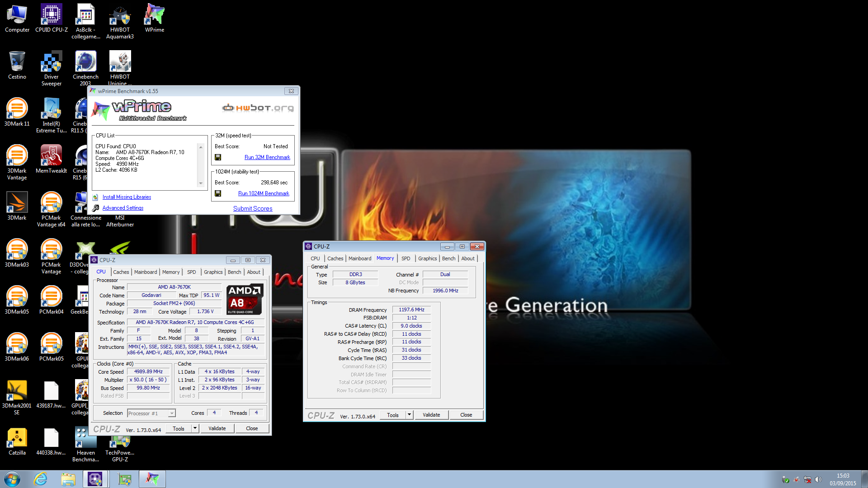The height and width of the screenshot is (488, 868).
Task: Click Close in the right CPU-Z window
Action: 466,415
